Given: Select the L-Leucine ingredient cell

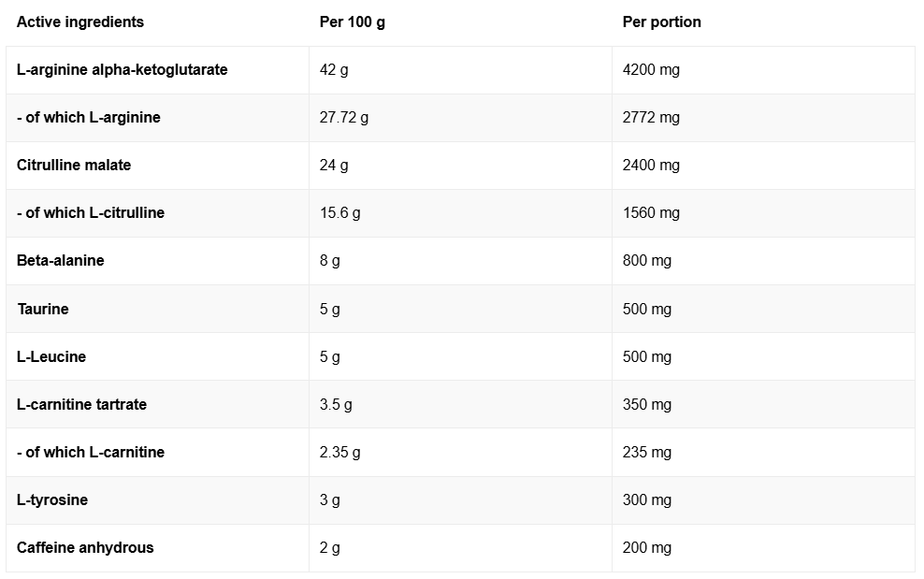Looking at the screenshot, I should (x=51, y=356).
